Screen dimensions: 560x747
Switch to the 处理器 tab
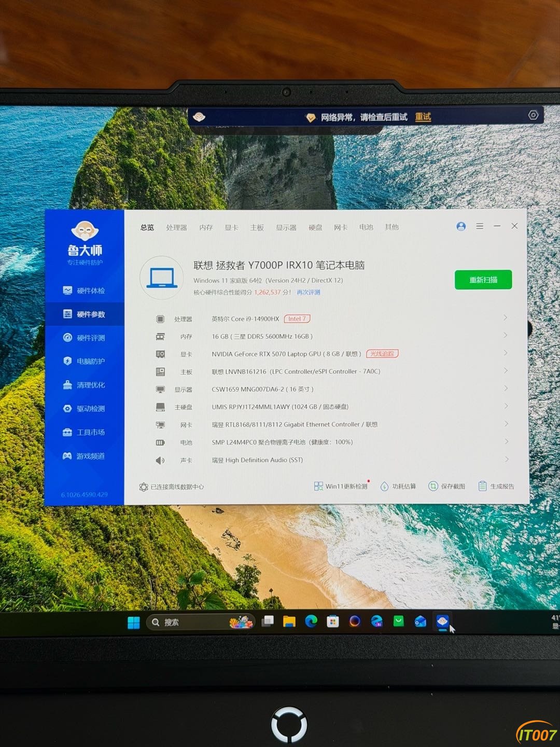pyautogui.click(x=176, y=228)
